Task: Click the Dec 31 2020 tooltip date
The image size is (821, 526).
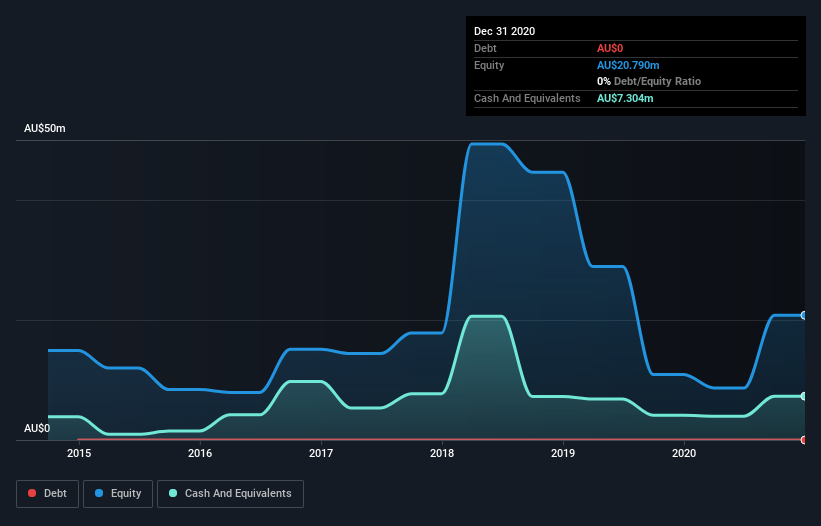Action: (504, 31)
